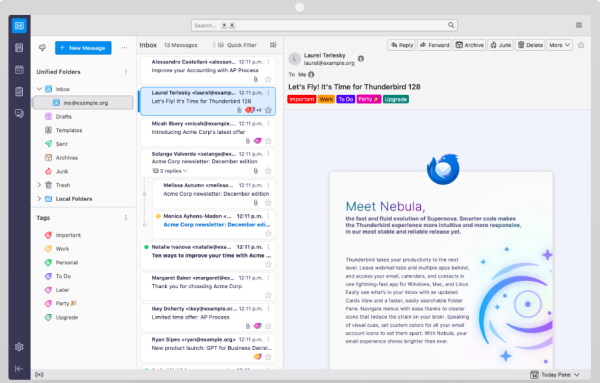Open Tags section options menu
Screen dimensions: 600x383
[126, 218]
